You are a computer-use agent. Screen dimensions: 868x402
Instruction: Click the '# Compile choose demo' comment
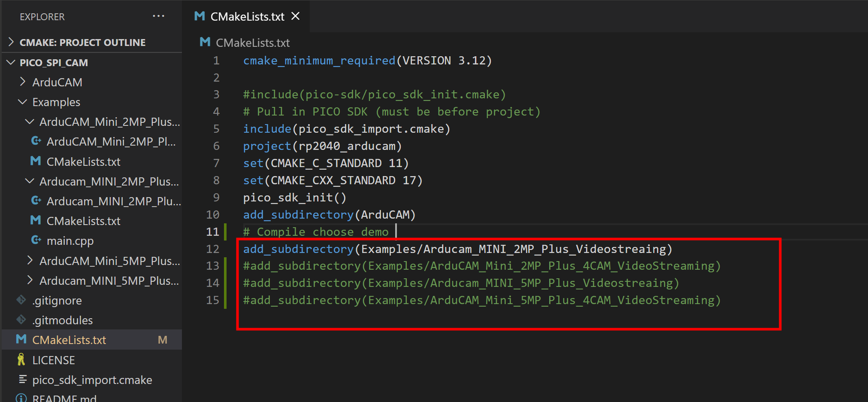click(x=316, y=232)
